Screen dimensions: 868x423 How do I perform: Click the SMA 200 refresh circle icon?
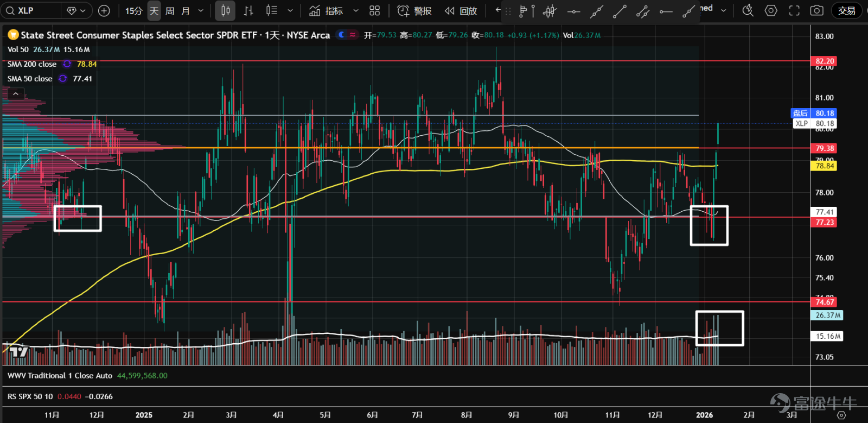click(x=67, y=64)
